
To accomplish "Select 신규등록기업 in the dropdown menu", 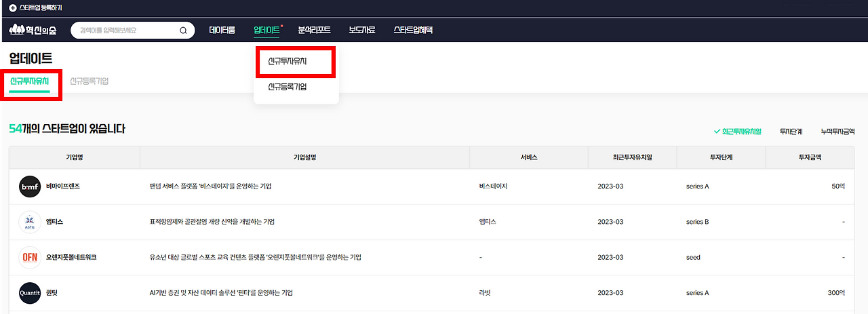I will pyautogui.click(x=288, y=87).
